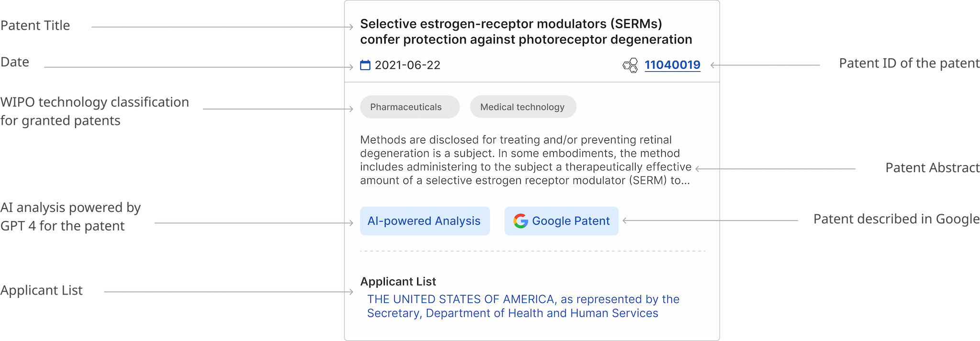Click the Google G logo icon
This screenshot has width=980, height=341.
pos(521,221)
